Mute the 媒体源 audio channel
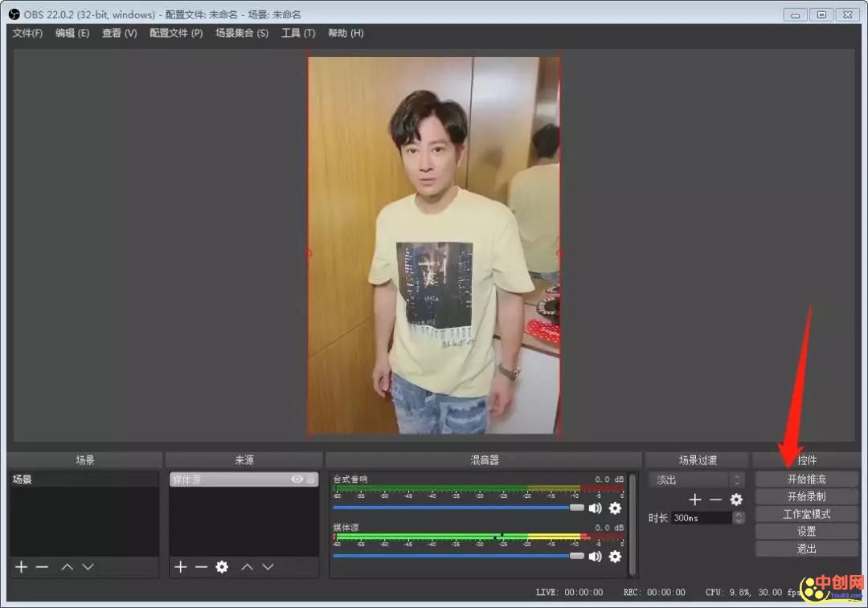The width and height of the screenshot is (868, 608). click(x=596, y=556)
